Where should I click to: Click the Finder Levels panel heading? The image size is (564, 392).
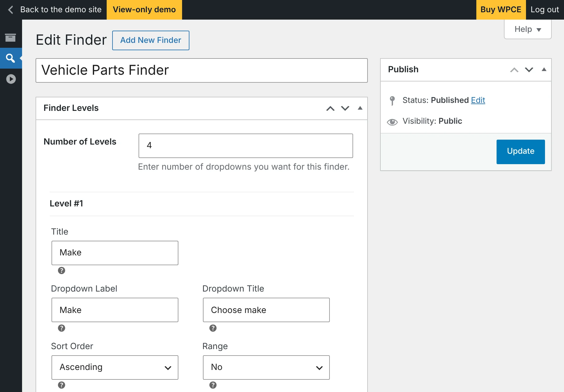point(71,108)
